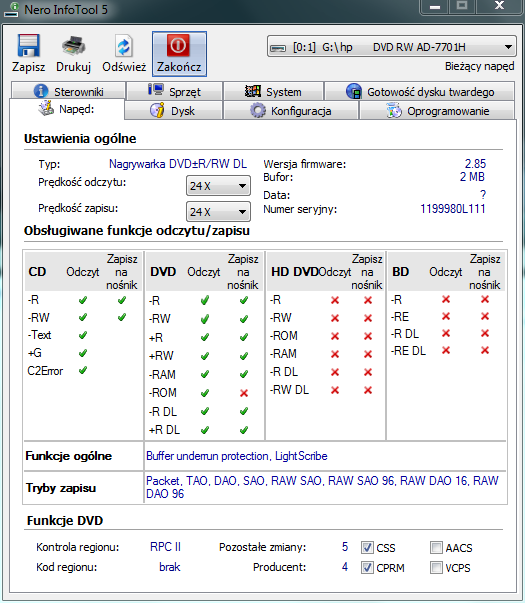Click the HD DVD -RW DL write cross
525x603 pixels.
(x=368, y=390)
